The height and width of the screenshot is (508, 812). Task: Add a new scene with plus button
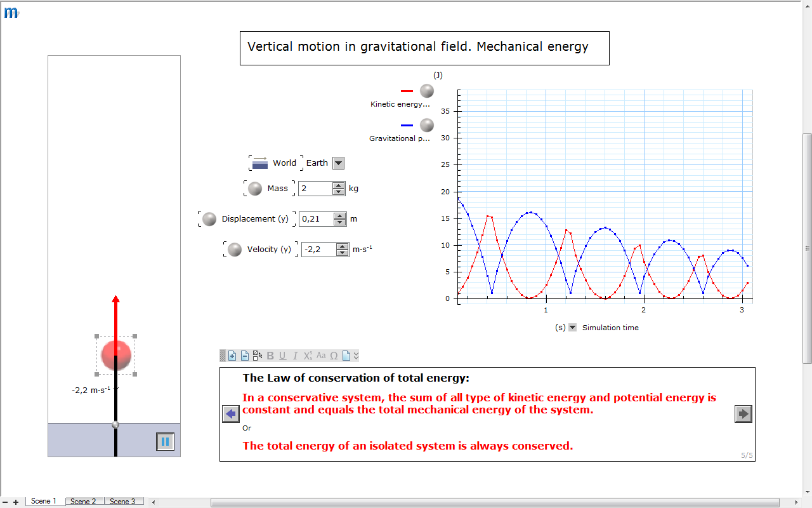click(x=16, y=502)
